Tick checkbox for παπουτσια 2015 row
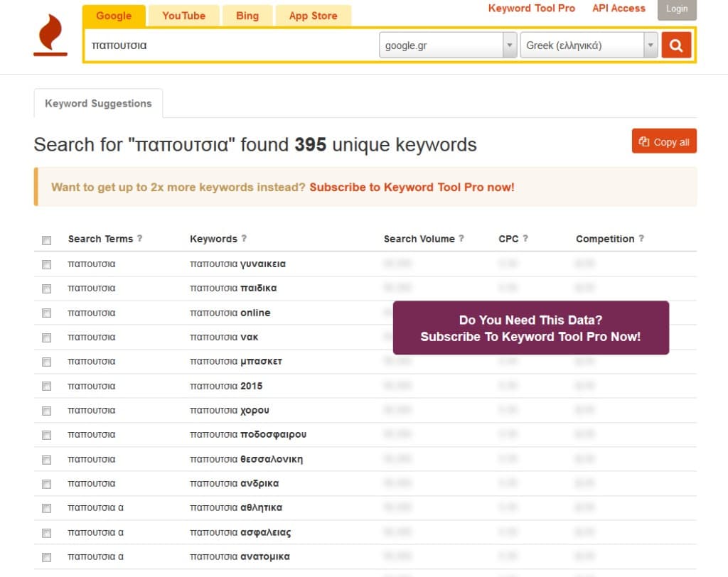The height and width of the screenshot is (577, 728). tap(46, 386)
